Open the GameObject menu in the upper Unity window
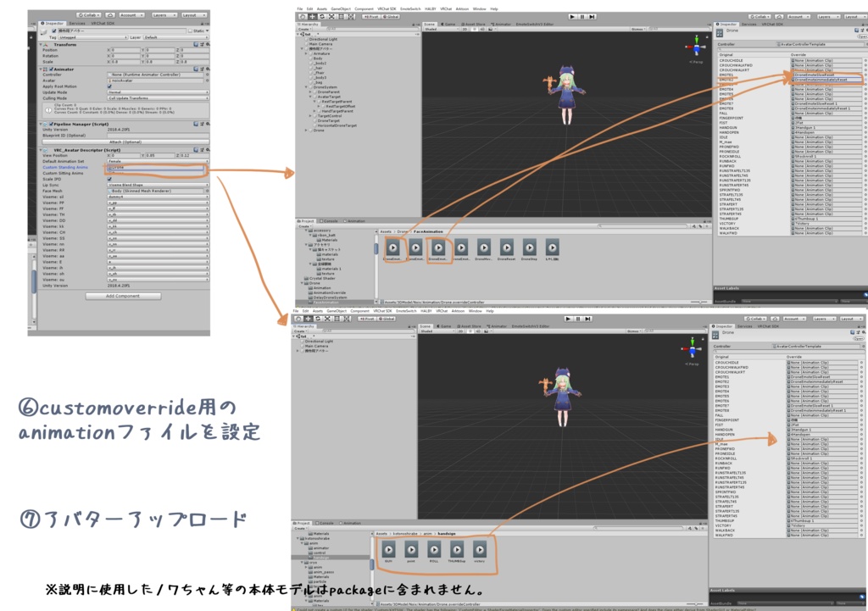The image size is (868, 611). (x=339, y=8)
